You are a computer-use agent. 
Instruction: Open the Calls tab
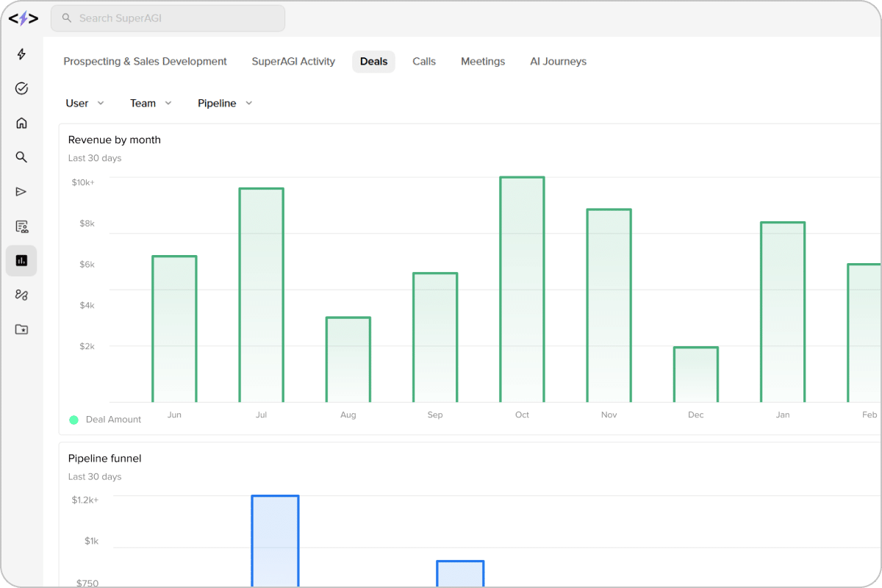pyautogui.click(x=424, y=62)
